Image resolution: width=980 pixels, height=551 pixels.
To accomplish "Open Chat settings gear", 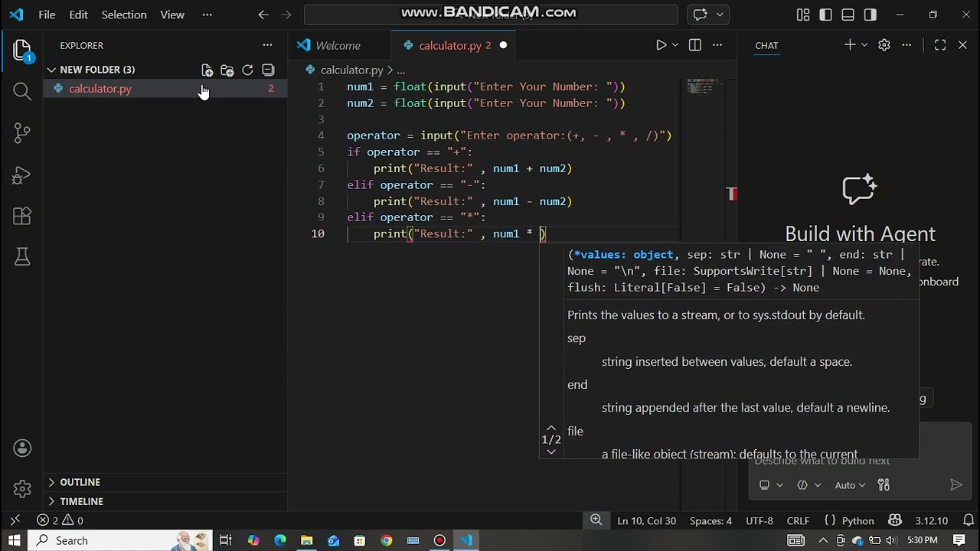I will tap(884, 45).
